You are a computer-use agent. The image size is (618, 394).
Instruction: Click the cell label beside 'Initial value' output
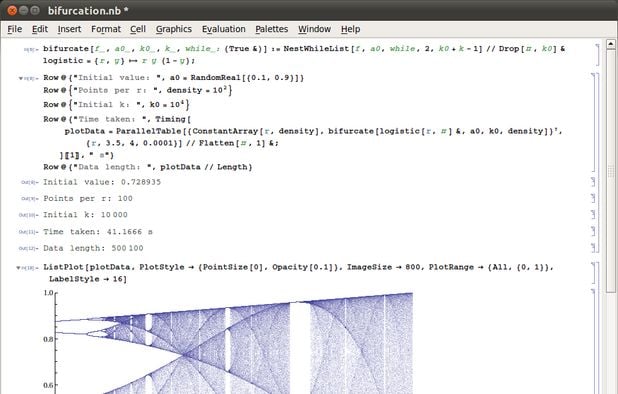[x=30, y=182]
